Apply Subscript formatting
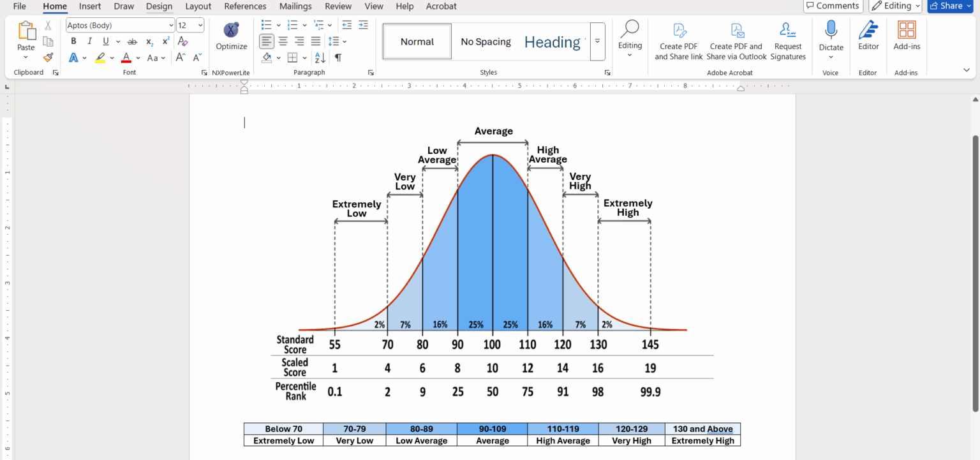980x460 pixels. click(148, 40)
